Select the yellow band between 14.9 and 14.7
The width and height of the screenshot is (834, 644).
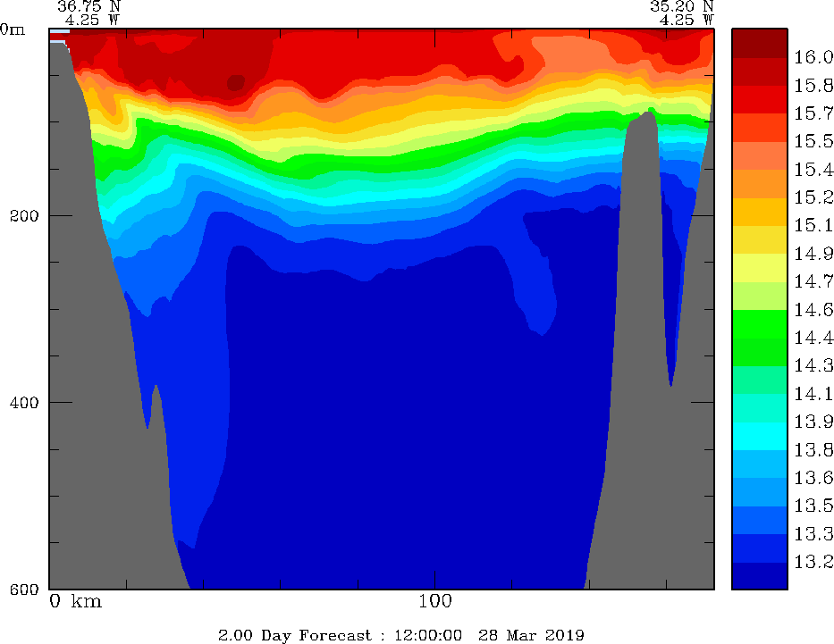point(760,268)
